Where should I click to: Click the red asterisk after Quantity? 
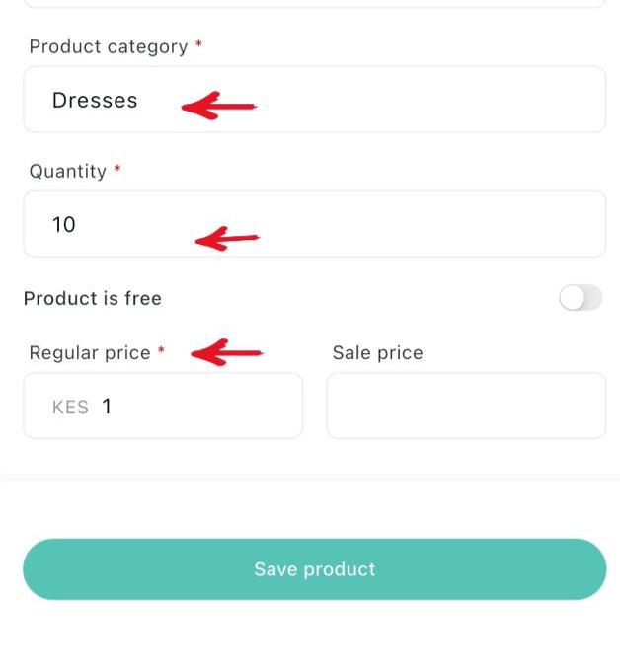coord(117,170)
